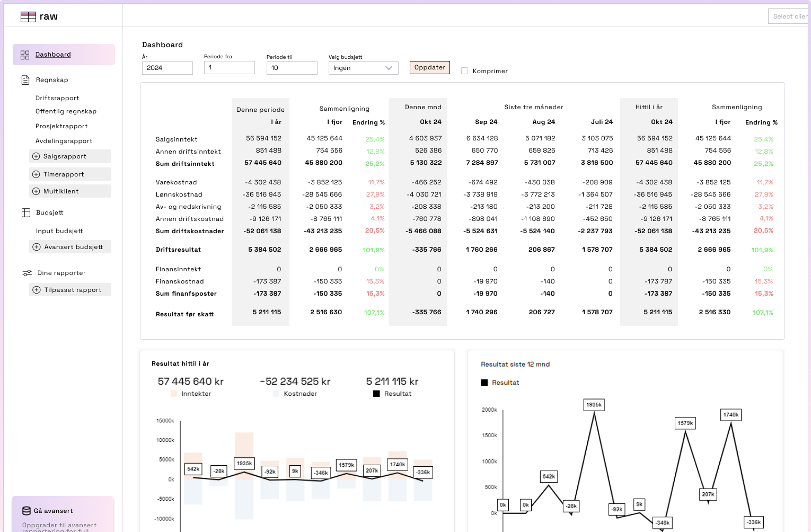The image size is (811, 532).
Task: Open Avdelingsrapport
Action: 64,141
